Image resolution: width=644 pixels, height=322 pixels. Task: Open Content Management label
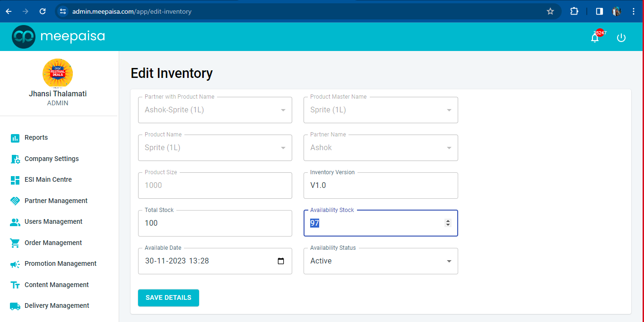(x=57, y=285)
